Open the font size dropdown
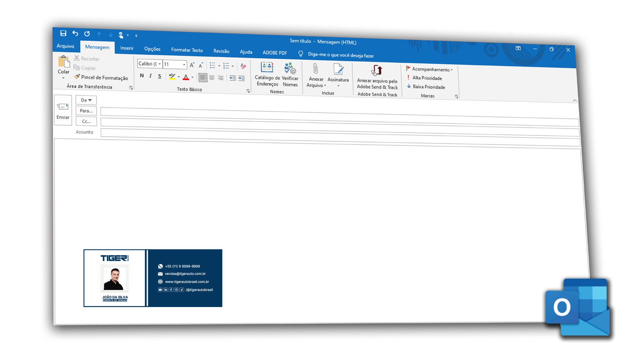 click(x=184, y=64)
